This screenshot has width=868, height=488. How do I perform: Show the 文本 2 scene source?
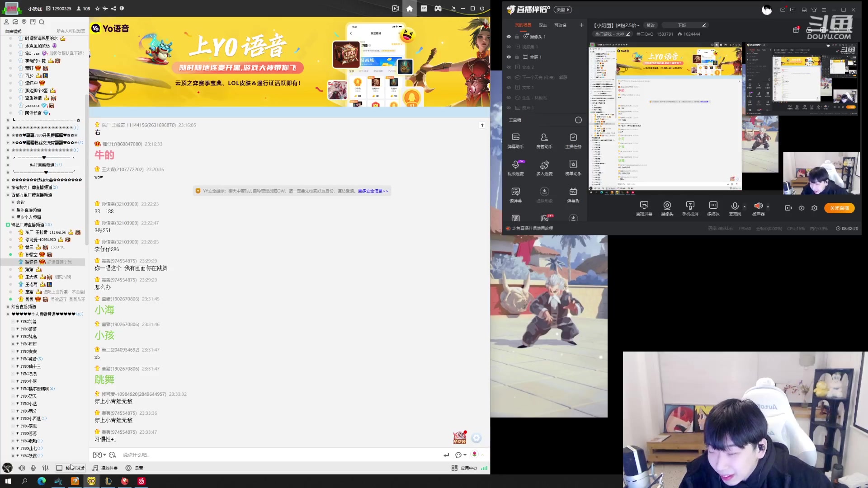[509, 67]
